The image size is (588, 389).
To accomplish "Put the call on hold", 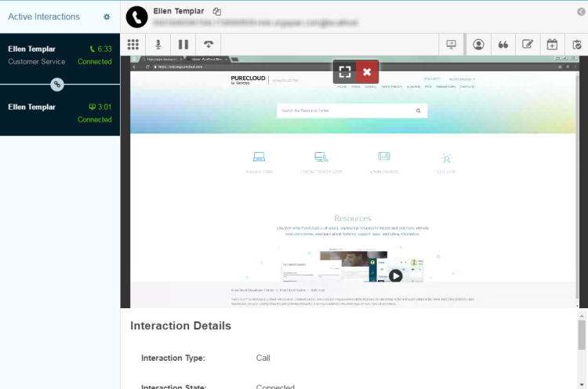I will (x=183, y=45).
